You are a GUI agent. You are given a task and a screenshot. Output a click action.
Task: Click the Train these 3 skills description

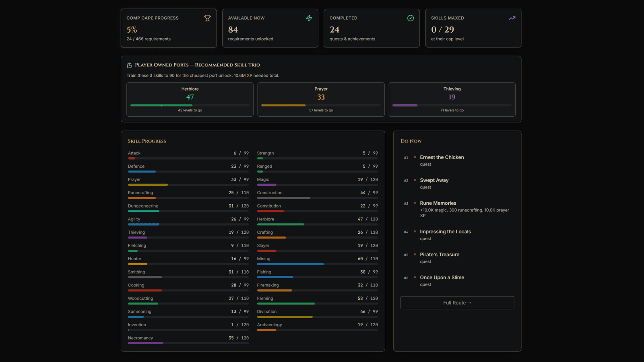[203, 76]
